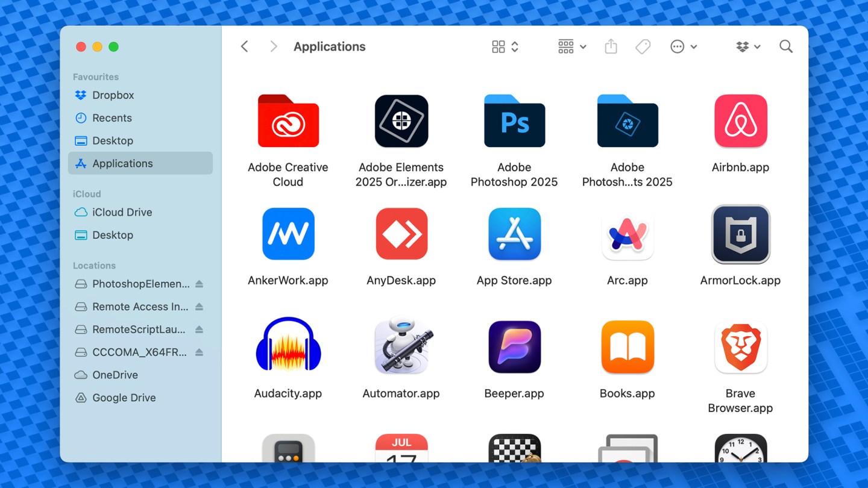Open the Share menu
Image resolution: width=868 pixels, height=488 pixels.
(611, 46)
